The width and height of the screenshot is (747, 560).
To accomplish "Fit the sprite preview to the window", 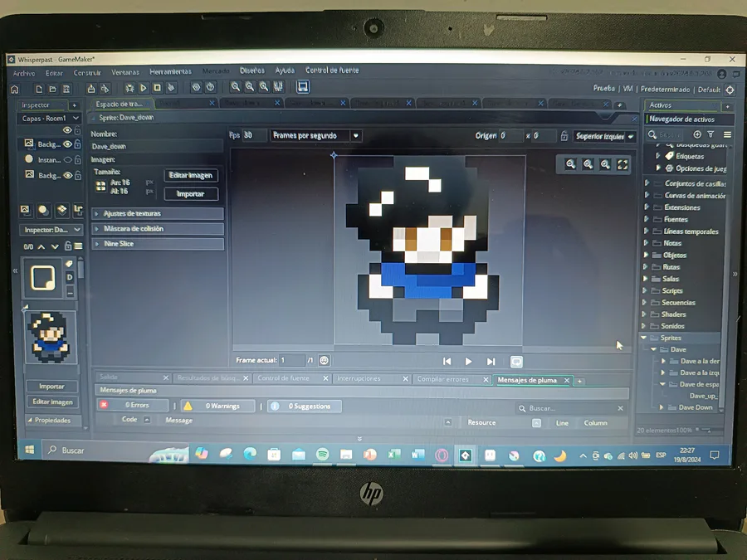I will 622,165.
